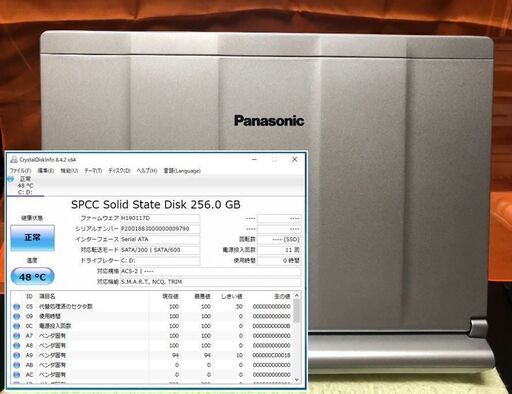Select the status icon for attribute AB row

16,365
